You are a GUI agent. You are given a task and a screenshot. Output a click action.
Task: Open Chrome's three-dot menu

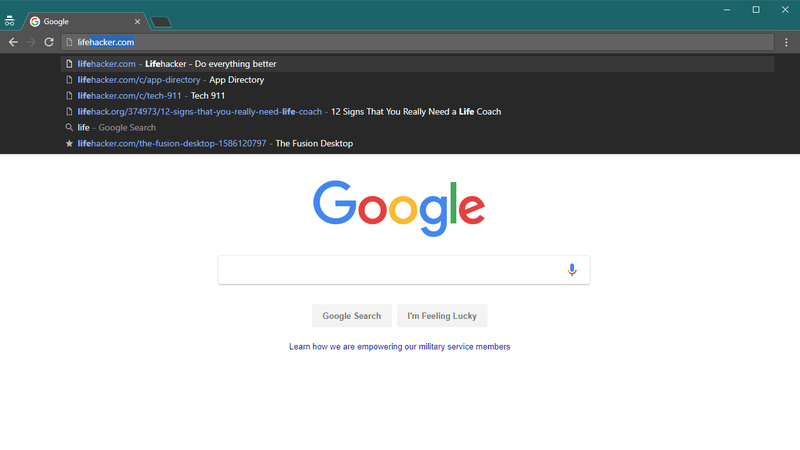(x=786, y=42)
